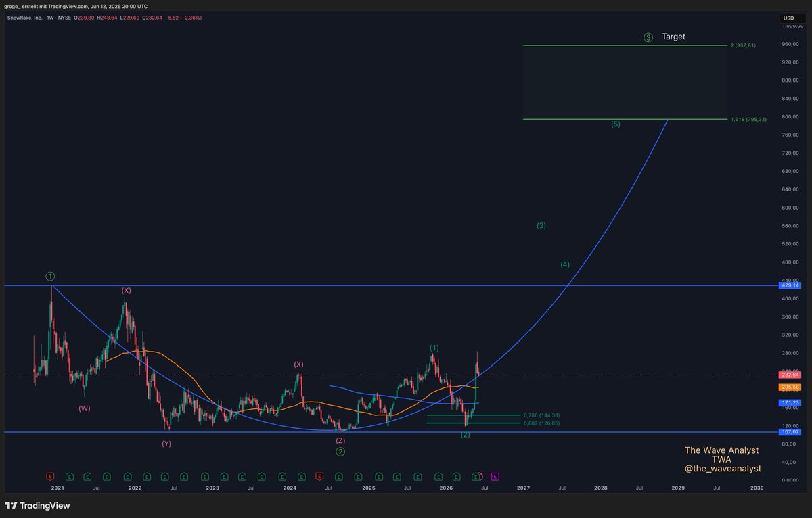
Task: Select the teal (1) wave label
Action: 434,348
